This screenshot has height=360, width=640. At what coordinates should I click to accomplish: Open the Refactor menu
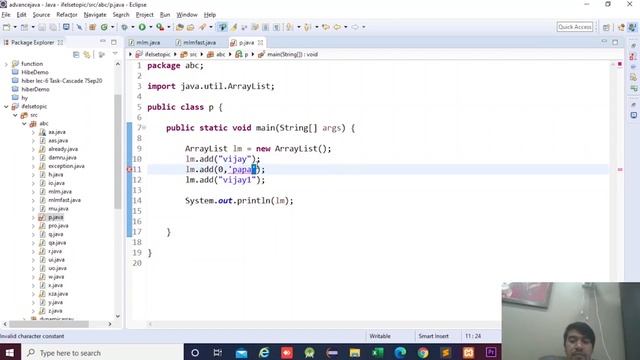[67, 15]
